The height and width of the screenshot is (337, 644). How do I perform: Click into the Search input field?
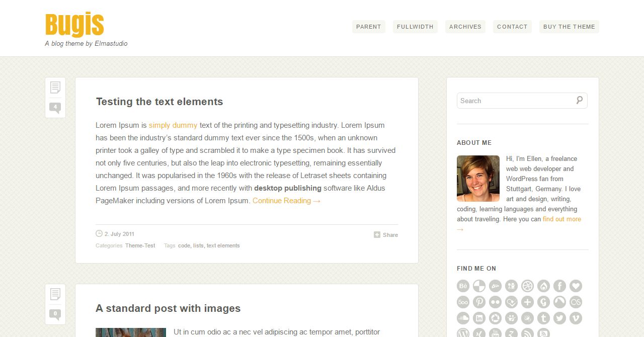[516, 101]
